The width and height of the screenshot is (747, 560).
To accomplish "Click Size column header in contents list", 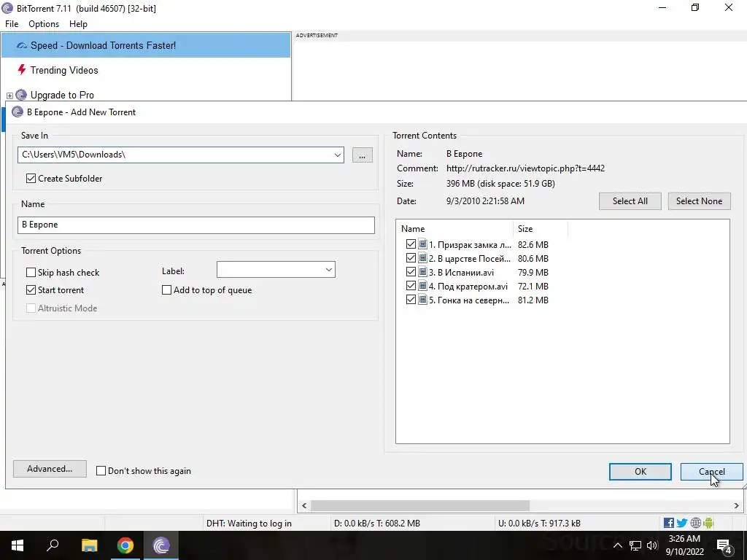I will pos(541,228).
